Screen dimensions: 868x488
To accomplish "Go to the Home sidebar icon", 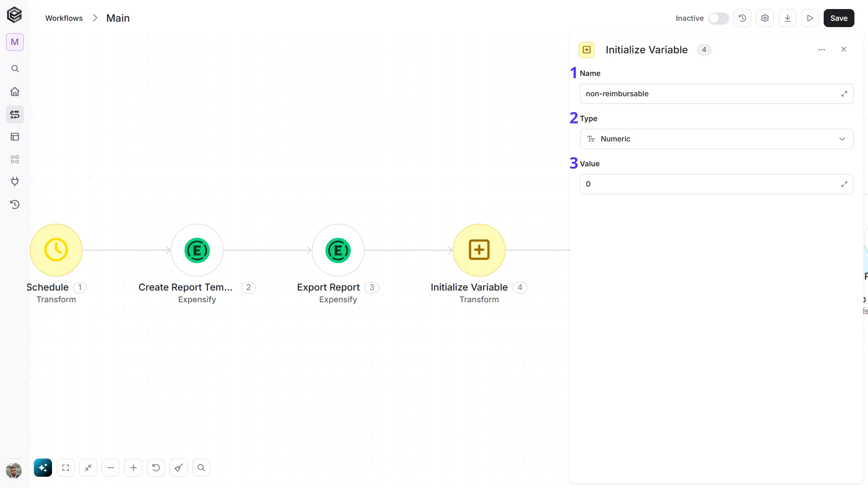I will point(15,92).
